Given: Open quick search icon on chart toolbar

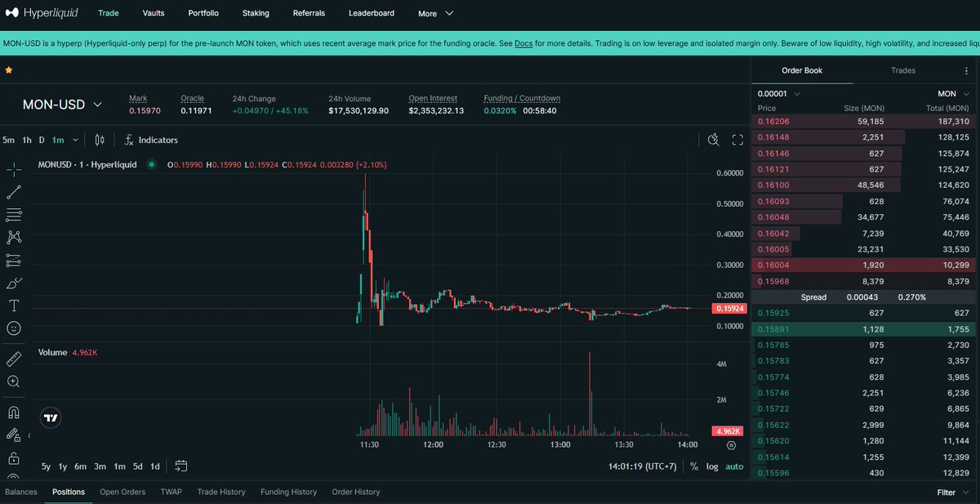Looking at the screenshot, I should tap(713, 140).
